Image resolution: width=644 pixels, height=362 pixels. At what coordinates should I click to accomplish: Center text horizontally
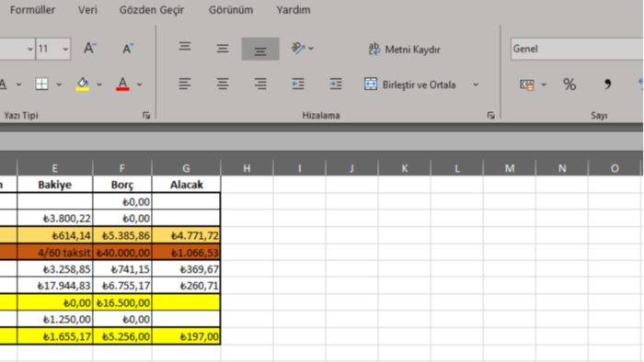tap(223, 84)
